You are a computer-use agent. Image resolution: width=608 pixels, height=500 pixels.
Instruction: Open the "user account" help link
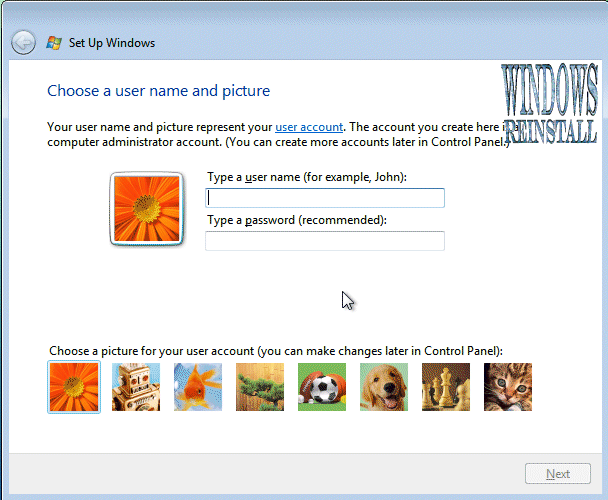tap(309, 127)
